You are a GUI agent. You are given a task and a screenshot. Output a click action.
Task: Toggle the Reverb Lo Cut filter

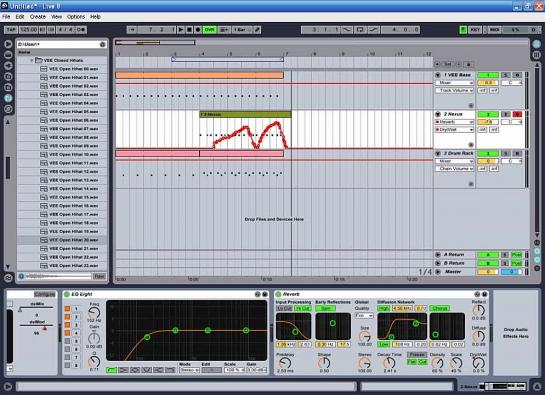click(284, 308)
